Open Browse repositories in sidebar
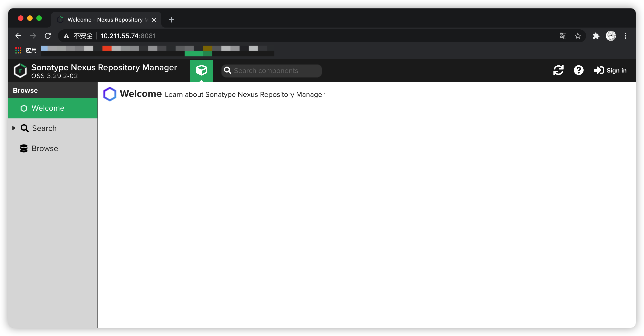The width and height of the screenshot is (644, 336). (45, 148)
